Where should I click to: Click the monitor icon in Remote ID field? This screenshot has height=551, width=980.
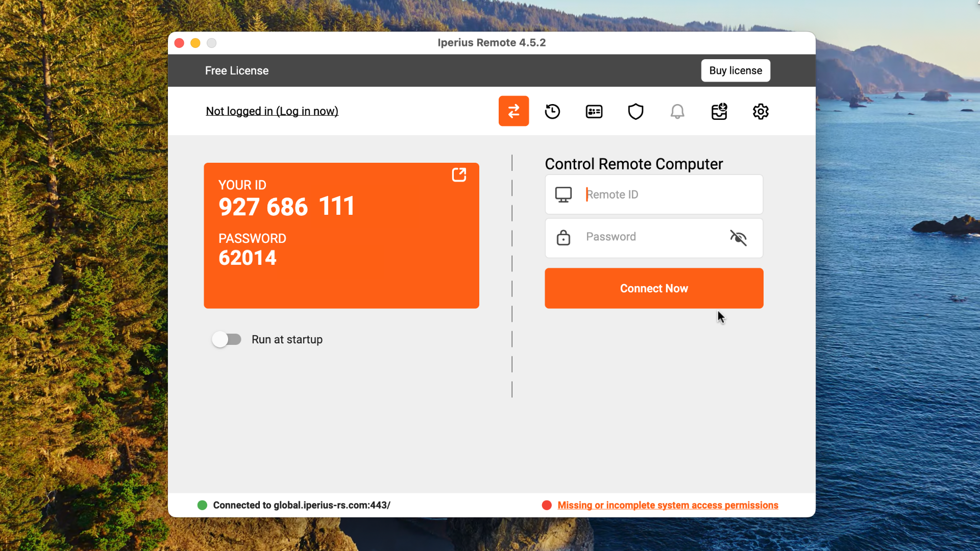point(563,194)
